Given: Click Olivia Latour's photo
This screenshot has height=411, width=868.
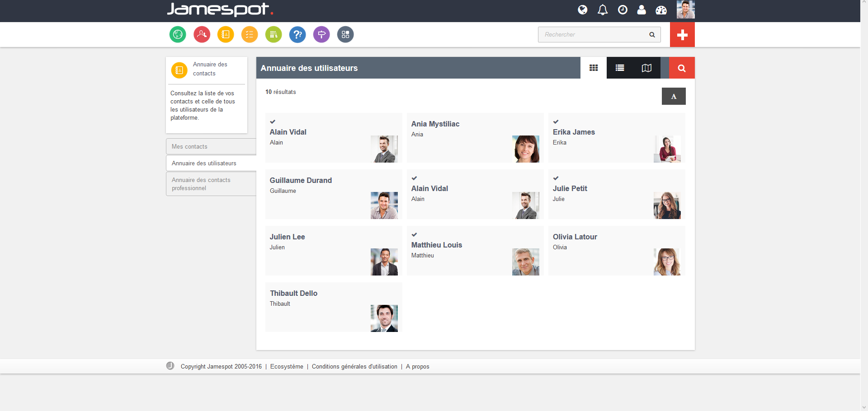Looking at the screenshot, I should tap(667, 262).
